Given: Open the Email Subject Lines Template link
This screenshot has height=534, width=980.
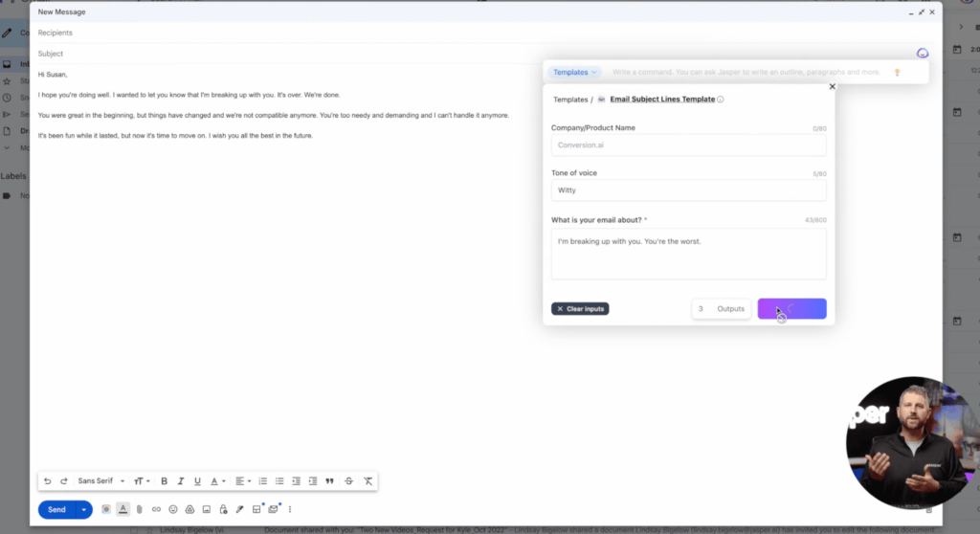Looking at the screenshot, I should click(661, 100).
